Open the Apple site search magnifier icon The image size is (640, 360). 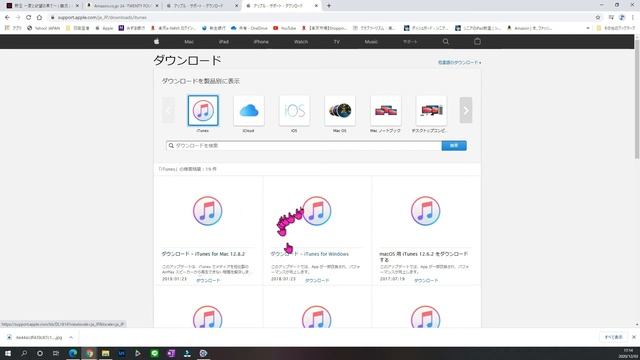[x=446, y=42]
